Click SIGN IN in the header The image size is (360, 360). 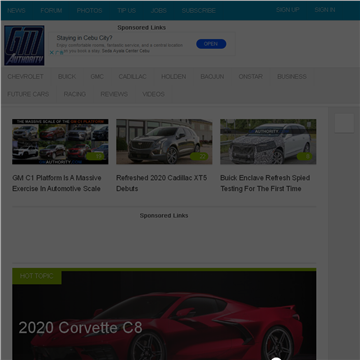click(325, 10)
